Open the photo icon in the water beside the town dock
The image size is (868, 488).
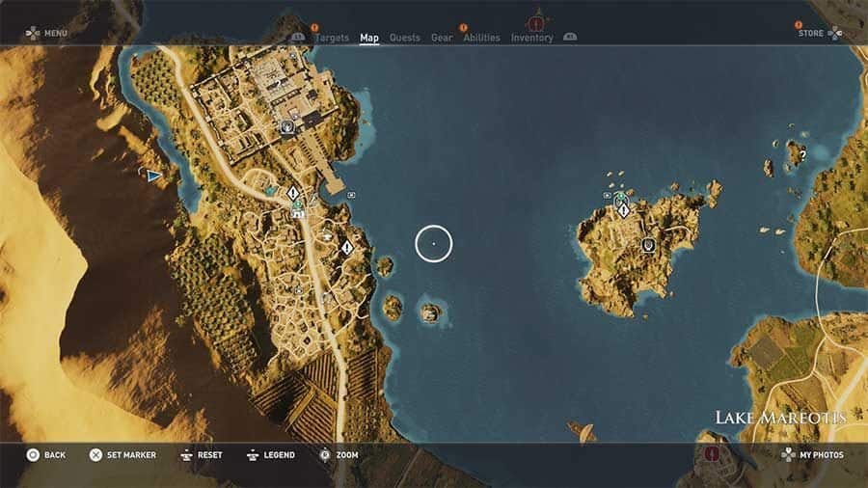point(351,195)
